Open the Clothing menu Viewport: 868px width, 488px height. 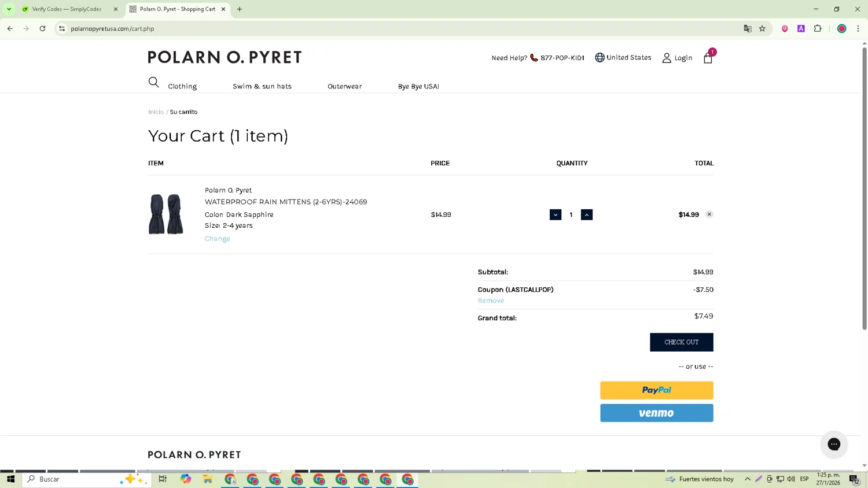(x=182, y=86)
